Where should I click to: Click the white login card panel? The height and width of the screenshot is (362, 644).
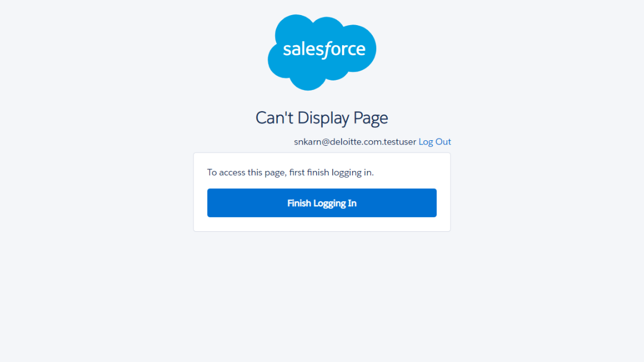point(321,223)
